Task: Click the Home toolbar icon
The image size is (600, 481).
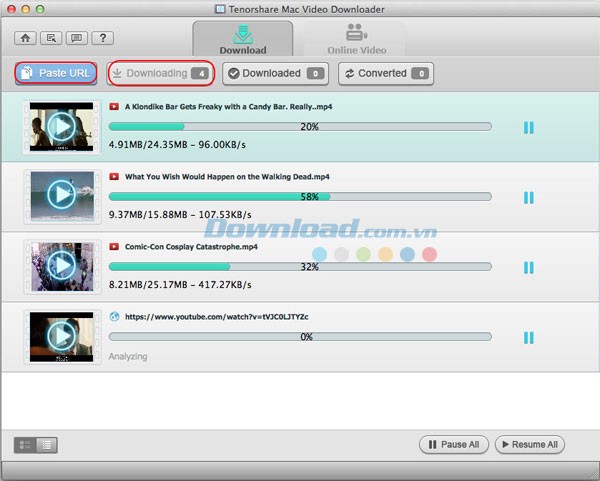Action: tap(25, 38)
